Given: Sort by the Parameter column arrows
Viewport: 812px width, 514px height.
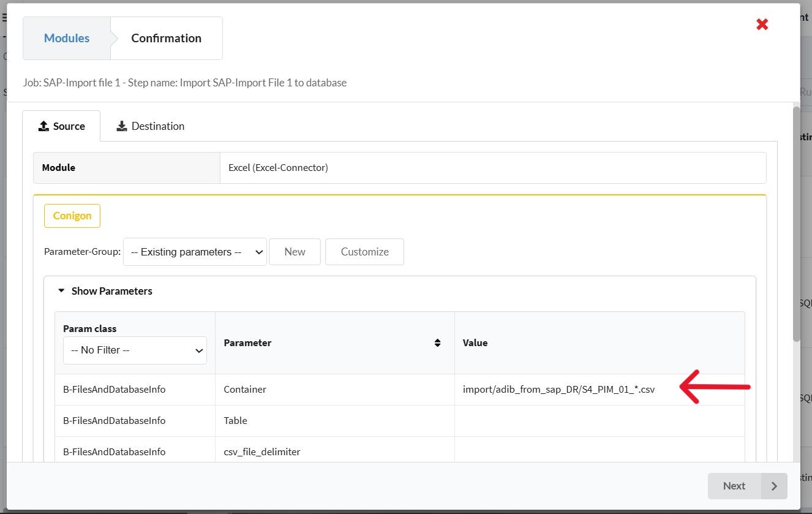Looking at the screenshot, I should 437,343.
